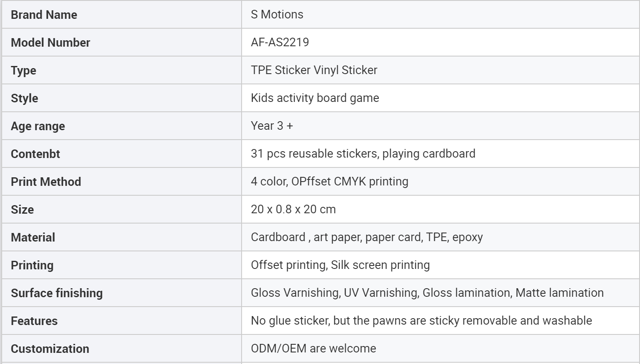Click the Surface finishing label
This screenshot has width=640, height=364.
pyautogui.click(x=57, y=293)
